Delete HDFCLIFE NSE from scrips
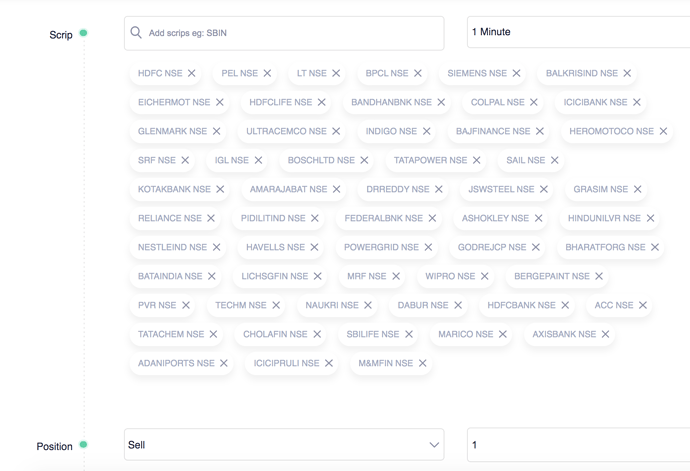 tap(322, 102)
